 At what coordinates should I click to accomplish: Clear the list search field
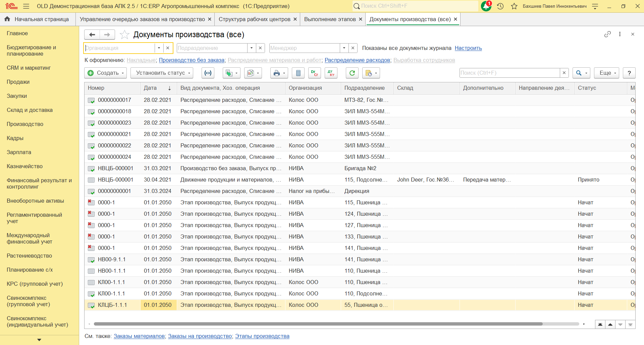coord(564,73)
